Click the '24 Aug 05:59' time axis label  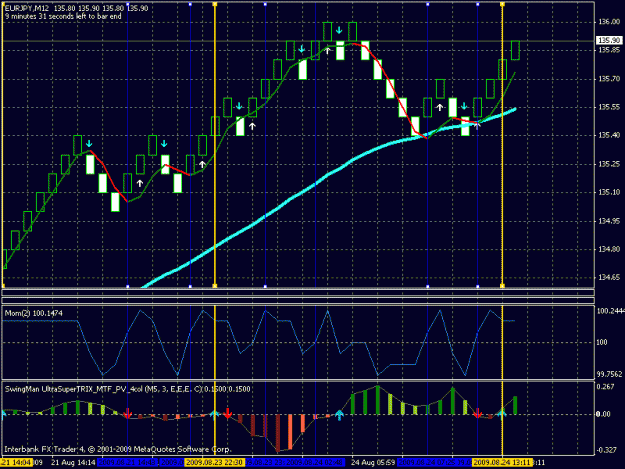(x=373, y=463)
